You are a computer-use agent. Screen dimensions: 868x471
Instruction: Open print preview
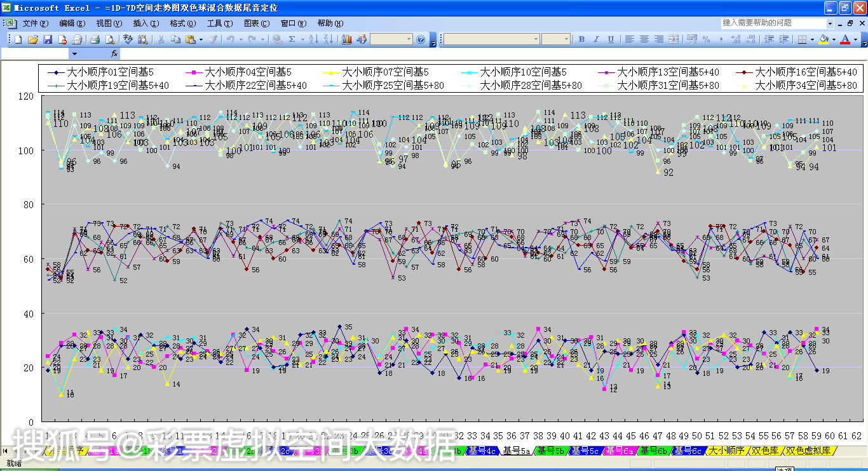coord(109,39)
